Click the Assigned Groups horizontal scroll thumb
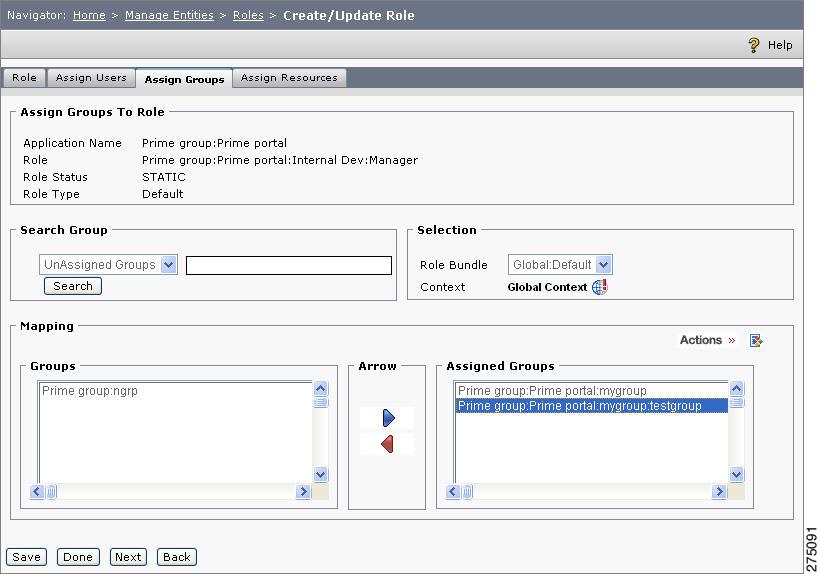This screenshot has width=820, height=574. click(467, 491)
